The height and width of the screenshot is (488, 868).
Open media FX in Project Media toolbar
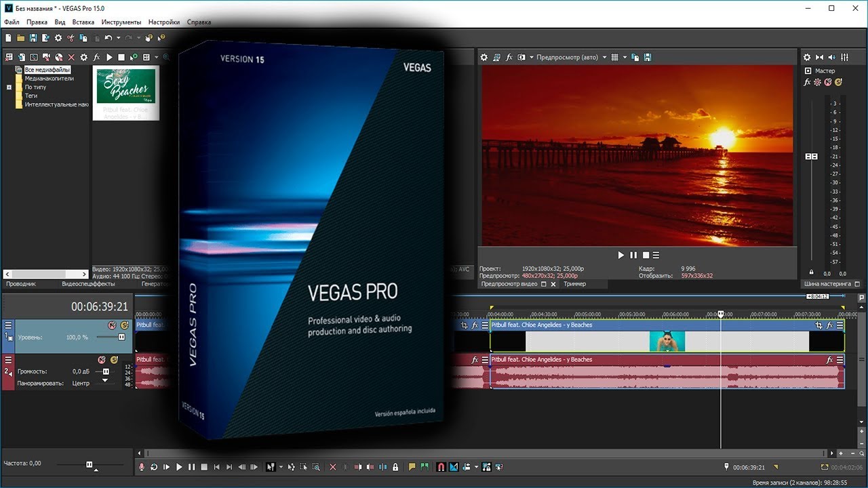[x=96, y=58]
